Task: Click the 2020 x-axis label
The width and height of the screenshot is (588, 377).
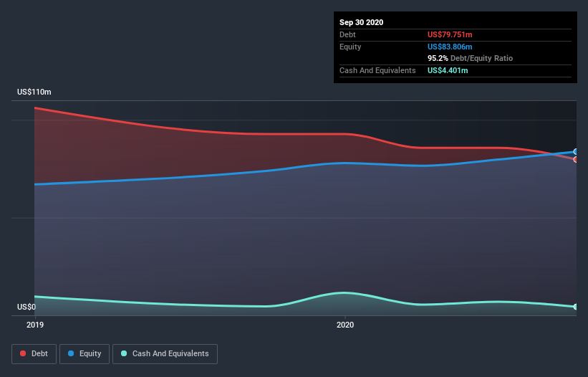Action: 345,325
